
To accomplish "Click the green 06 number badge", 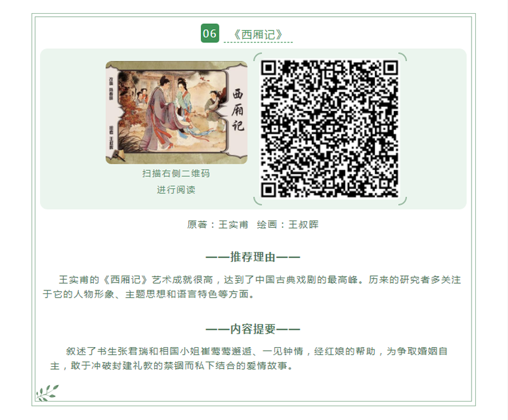I will tap(210, 33).
